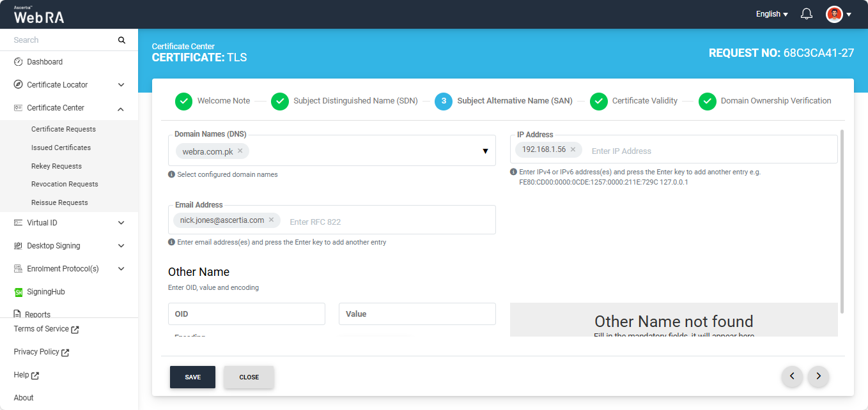
Task: Go to the previous step arrow
Action: tap(792, 377)
